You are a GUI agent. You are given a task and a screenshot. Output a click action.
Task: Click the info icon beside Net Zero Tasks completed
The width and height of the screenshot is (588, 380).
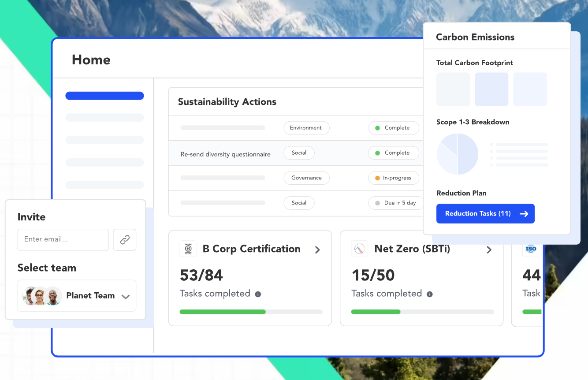click(429, 294)
